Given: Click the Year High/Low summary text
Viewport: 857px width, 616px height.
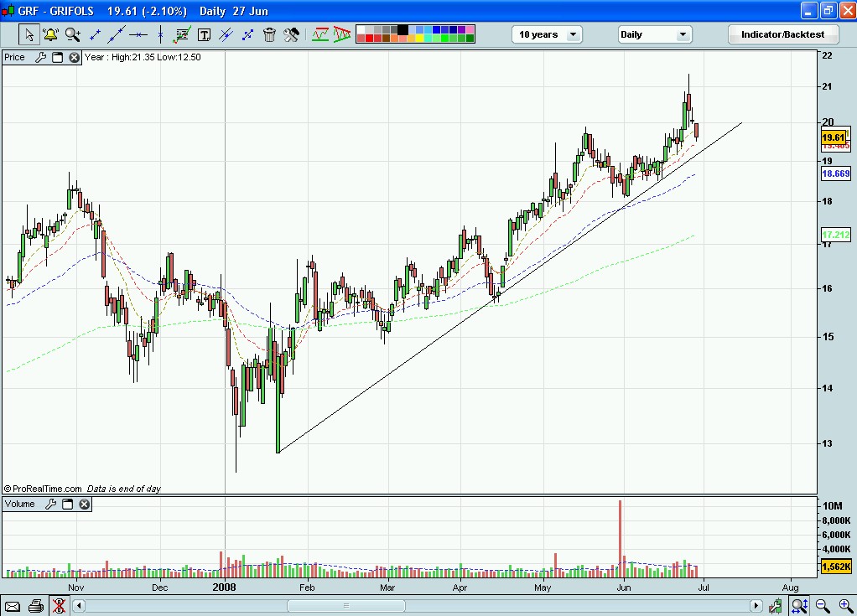Looking at the screenshot, I should tap(143, 57).
